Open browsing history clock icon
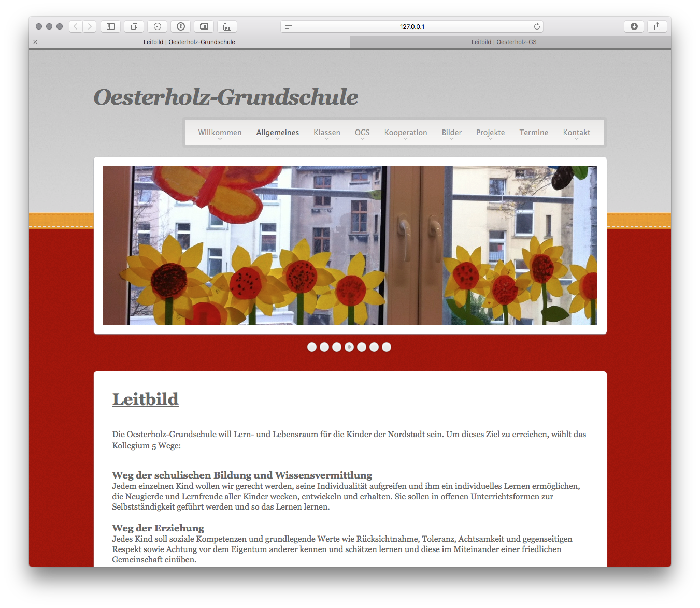The height and width of the screenshot is (608, 700). point(158,26)
